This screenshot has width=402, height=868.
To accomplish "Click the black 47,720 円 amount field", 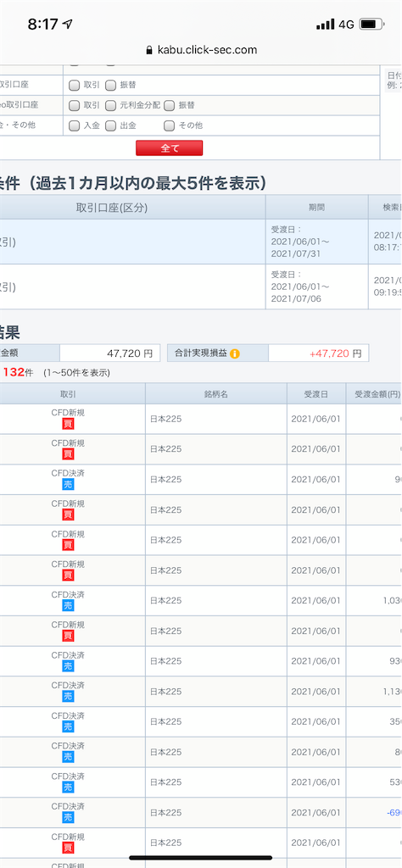I will click(x=109, y=353).
